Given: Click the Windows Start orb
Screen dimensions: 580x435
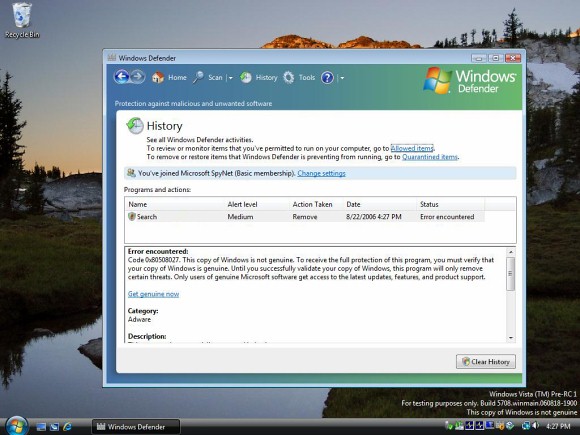Looking at the screenshot, I should pos(17,426).
